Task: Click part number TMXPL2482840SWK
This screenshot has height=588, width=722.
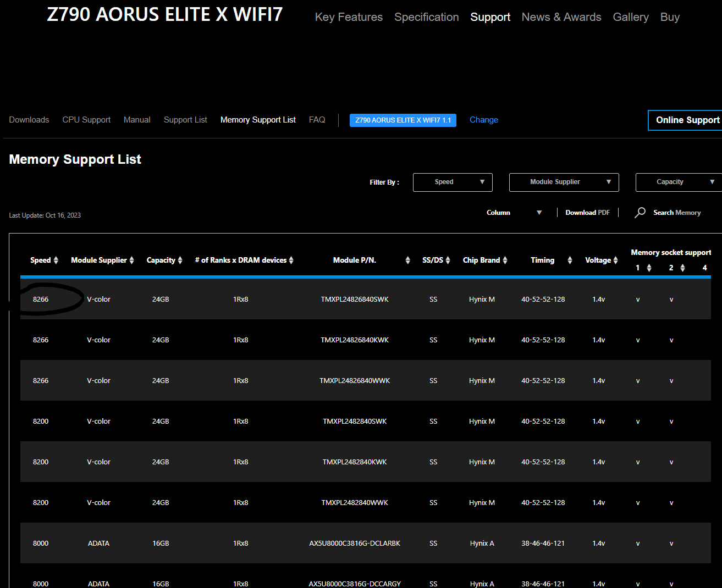Action: [x=355, y=421]
